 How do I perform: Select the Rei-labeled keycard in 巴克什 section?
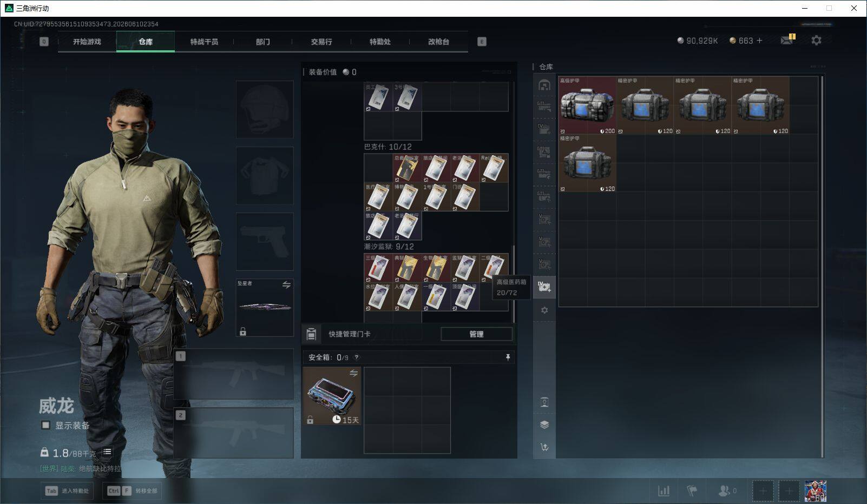click(x=494, y=168)
